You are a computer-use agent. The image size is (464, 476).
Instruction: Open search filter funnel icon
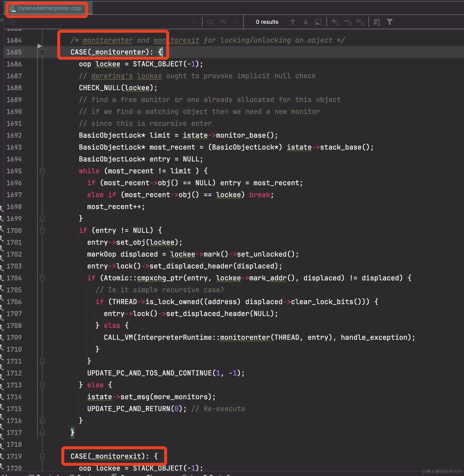[x=390, y=22]
